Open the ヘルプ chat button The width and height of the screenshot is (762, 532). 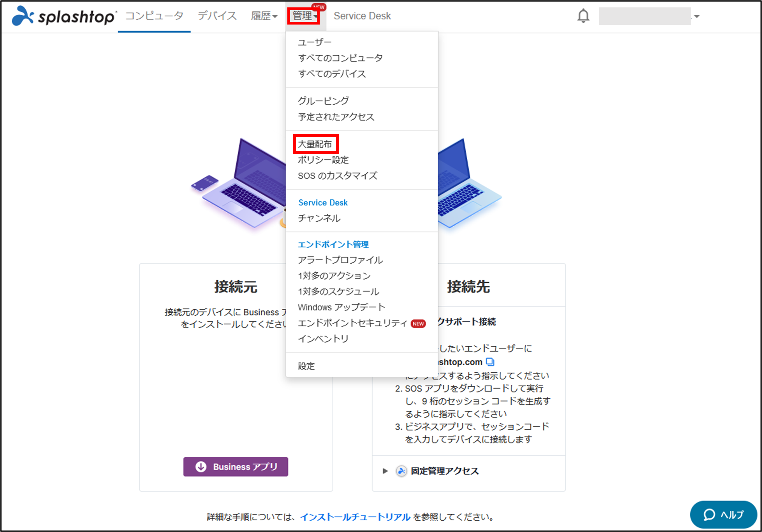pyautogui.click(x=723, y=514)
